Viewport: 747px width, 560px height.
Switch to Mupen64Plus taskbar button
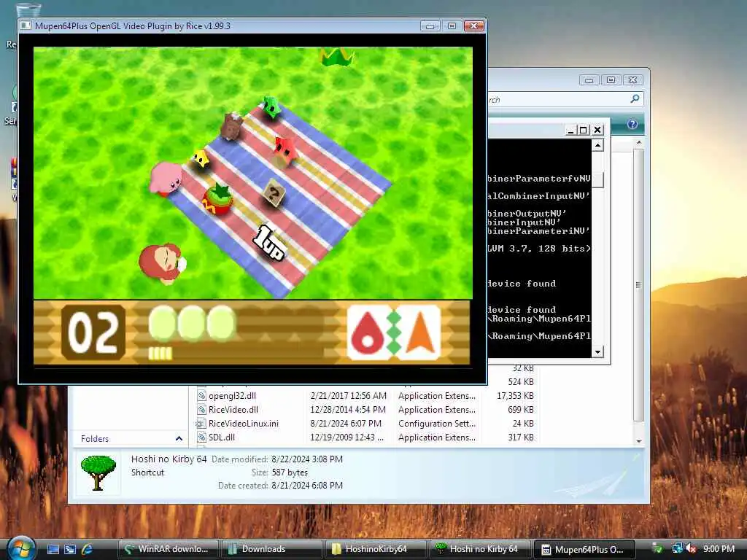pyautogui.click(x=584, y=549)
